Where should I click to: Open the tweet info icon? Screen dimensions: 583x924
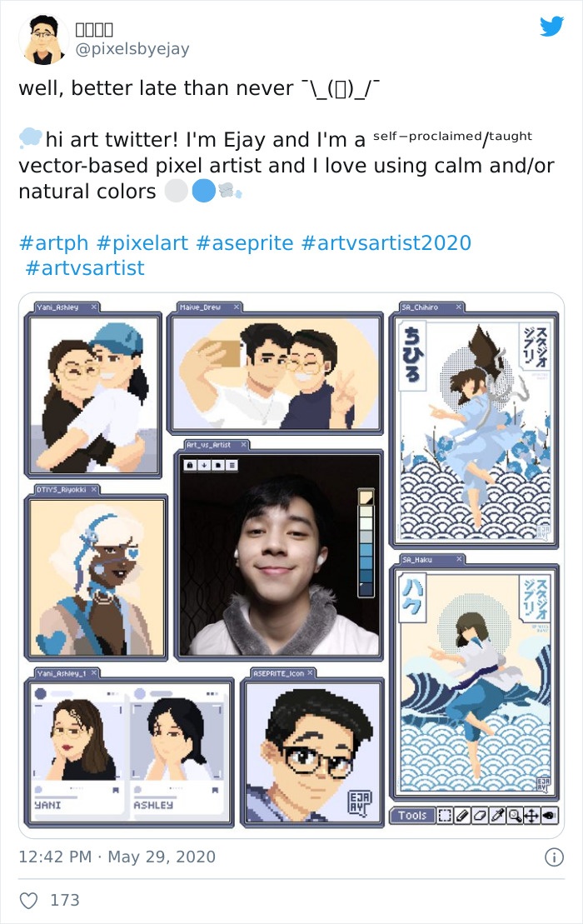[x=553, y=857]
